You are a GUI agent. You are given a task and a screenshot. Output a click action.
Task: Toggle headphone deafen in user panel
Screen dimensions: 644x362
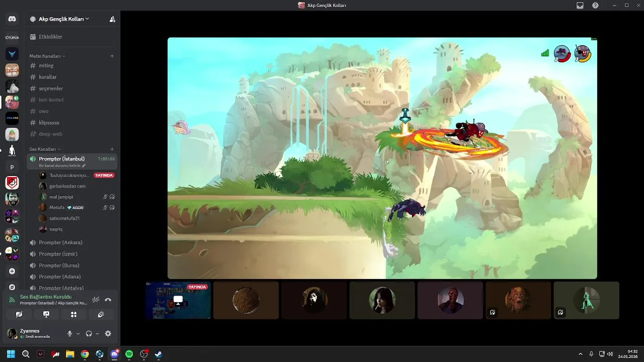[x=89, y=333]
